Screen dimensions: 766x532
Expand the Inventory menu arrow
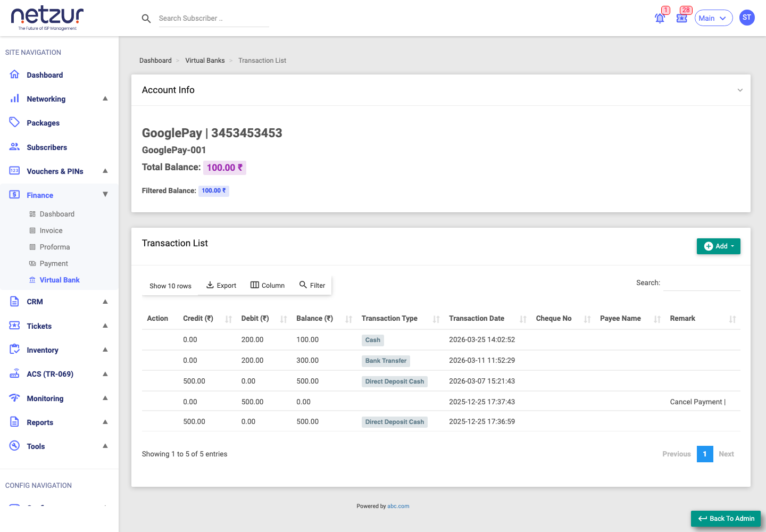tap(105, 350)
